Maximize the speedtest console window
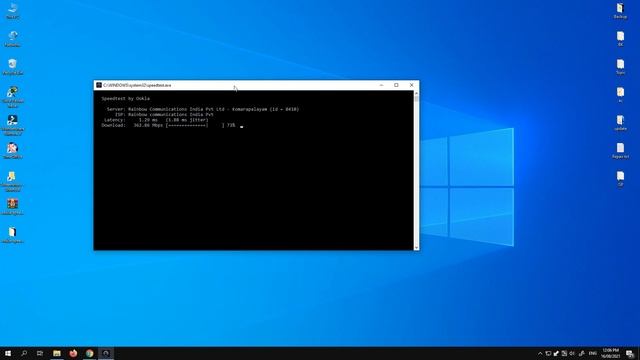The image size is (640, 360). click(396, 85)
